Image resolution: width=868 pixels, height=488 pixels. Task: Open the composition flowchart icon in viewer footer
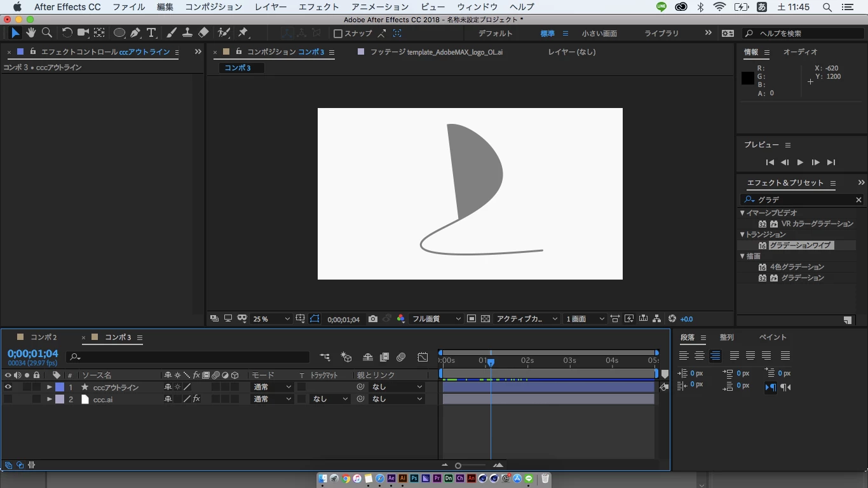coord(656,319)
